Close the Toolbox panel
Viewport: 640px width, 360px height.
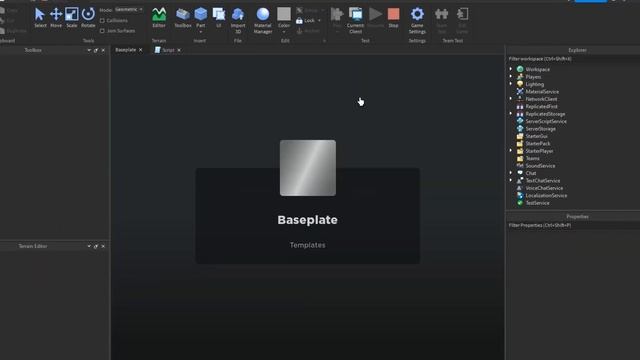click(x=103, y=50)
